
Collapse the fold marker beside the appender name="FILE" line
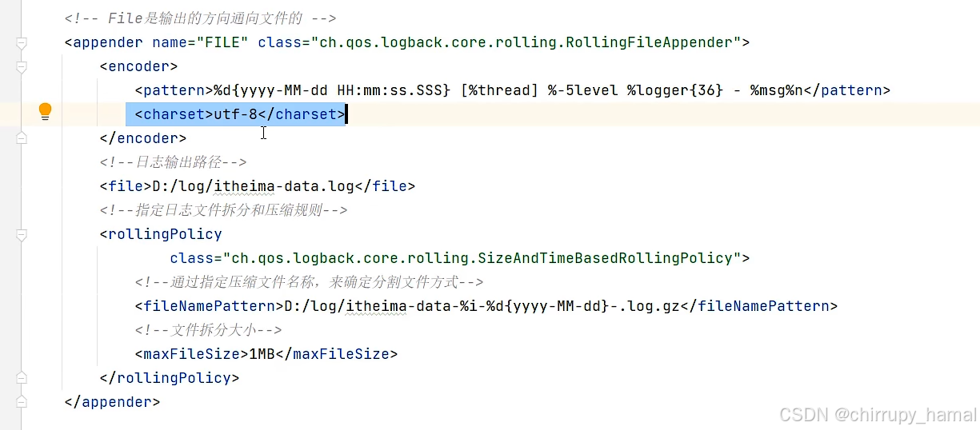[x=22, y=42]
